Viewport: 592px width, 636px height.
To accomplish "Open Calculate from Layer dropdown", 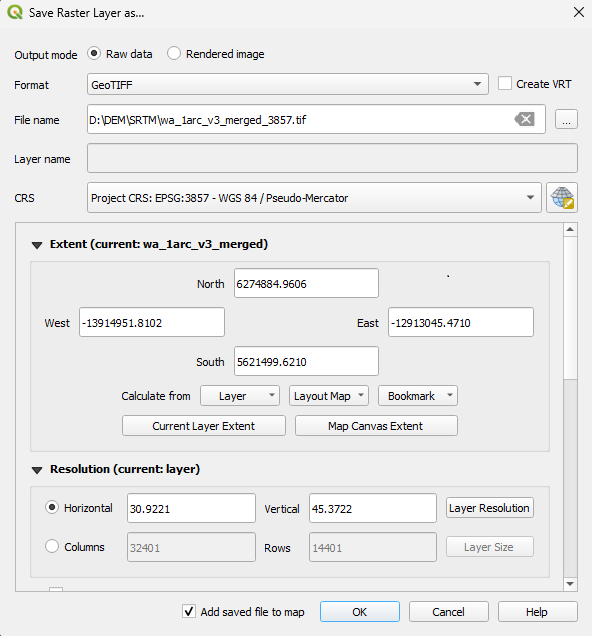I will click(240, 395).
